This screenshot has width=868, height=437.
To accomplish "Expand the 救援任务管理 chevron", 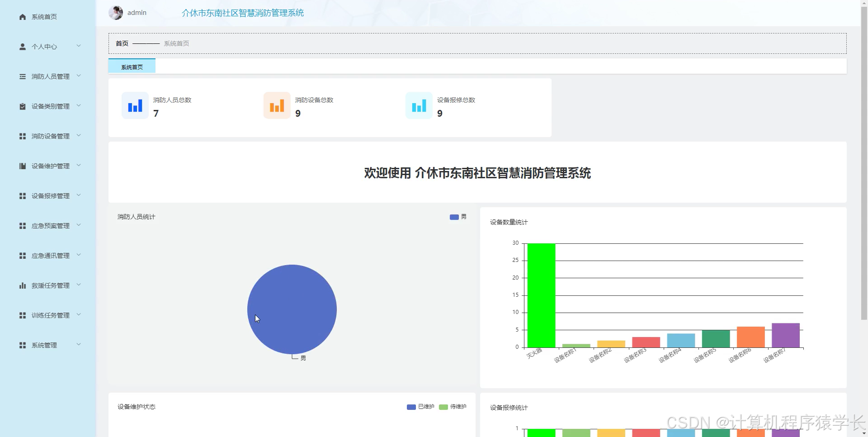I will pyautogui.click(x=79, y=285).
